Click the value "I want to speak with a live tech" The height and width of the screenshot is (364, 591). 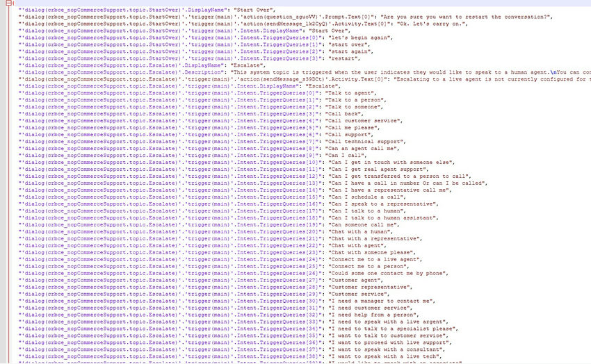(384, 356)
